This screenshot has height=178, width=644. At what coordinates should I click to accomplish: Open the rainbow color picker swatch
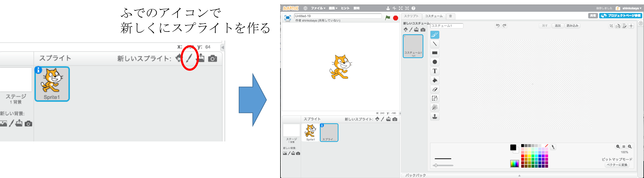[514, 164]
